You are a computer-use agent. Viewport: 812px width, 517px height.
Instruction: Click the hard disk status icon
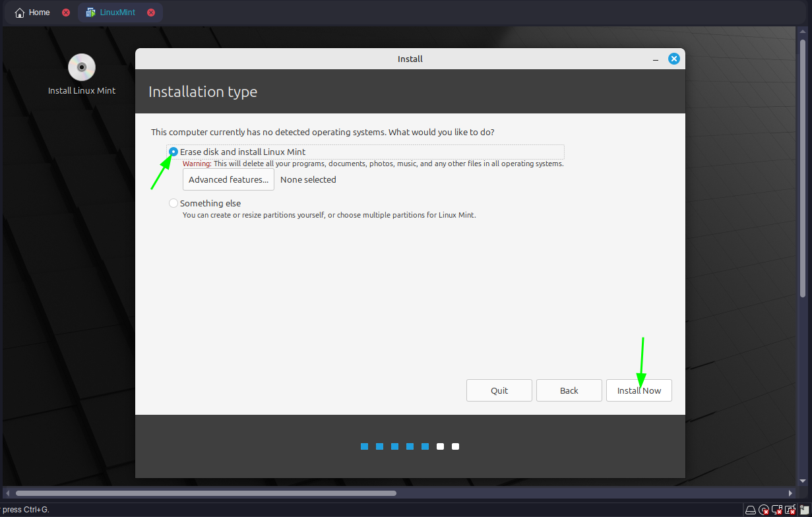pos(751,510)
